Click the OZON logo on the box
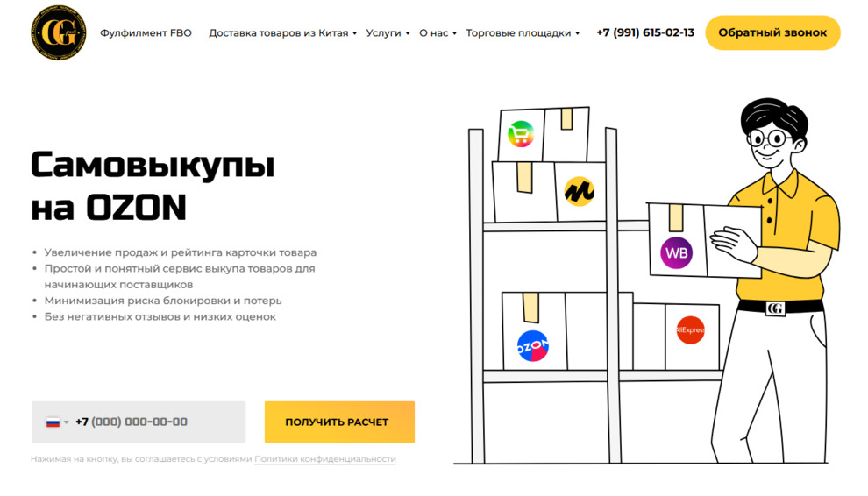This screenshot has width=868, height=496. coord(532,345)
